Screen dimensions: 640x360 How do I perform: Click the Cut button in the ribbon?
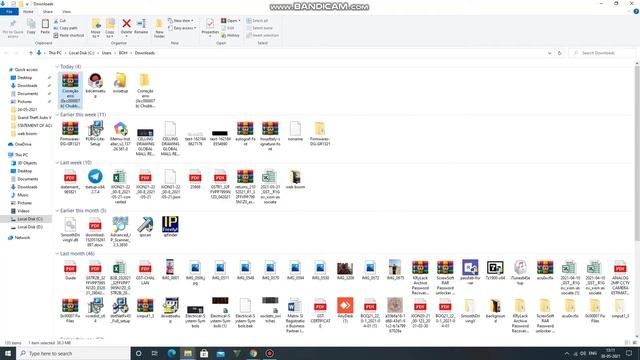point(60,20)
